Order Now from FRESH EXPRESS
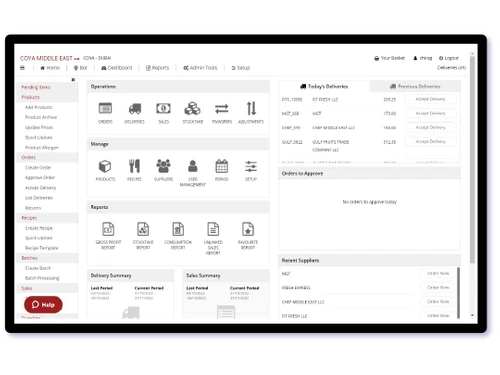 [438, 287]
